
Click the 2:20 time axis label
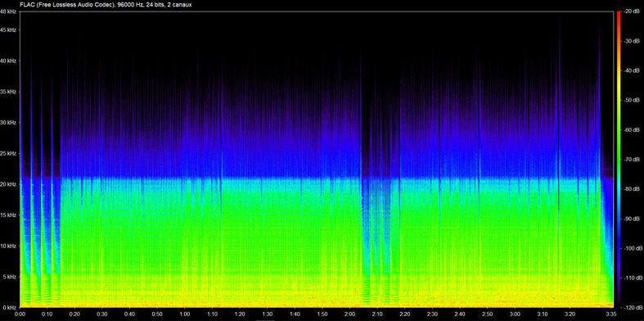click(405, 314)
